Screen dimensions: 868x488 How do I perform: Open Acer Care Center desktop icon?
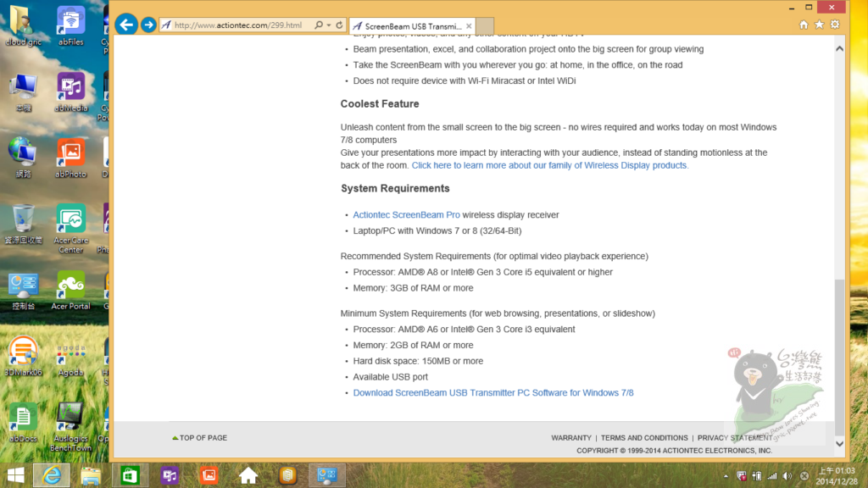coord(71,229)
